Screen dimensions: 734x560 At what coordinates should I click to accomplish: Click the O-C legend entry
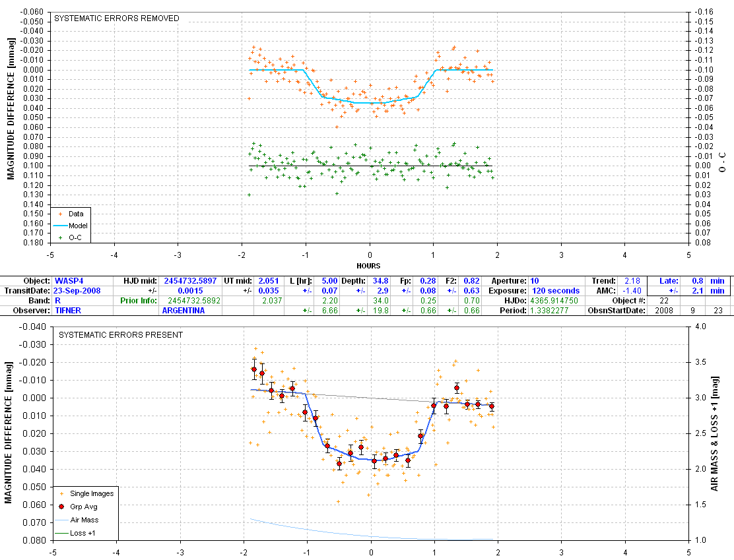pyautogui.click(x=70, y=237)
